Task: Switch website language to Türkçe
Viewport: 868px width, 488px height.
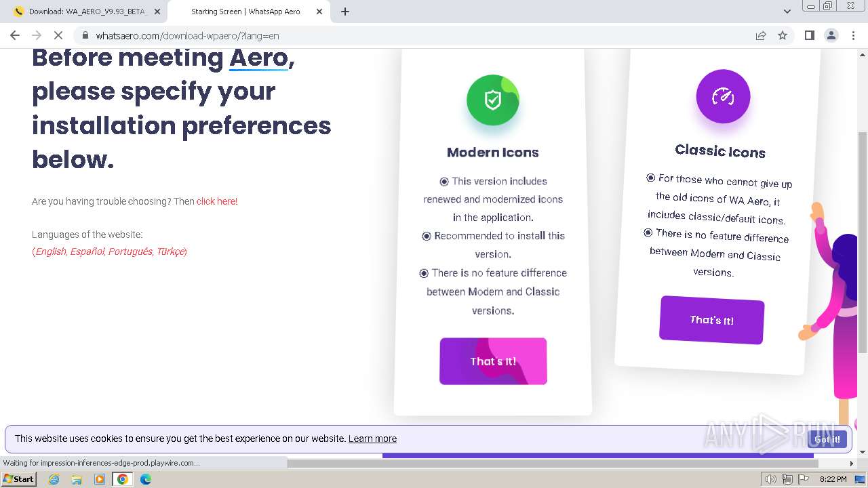Action: [170, 251]
